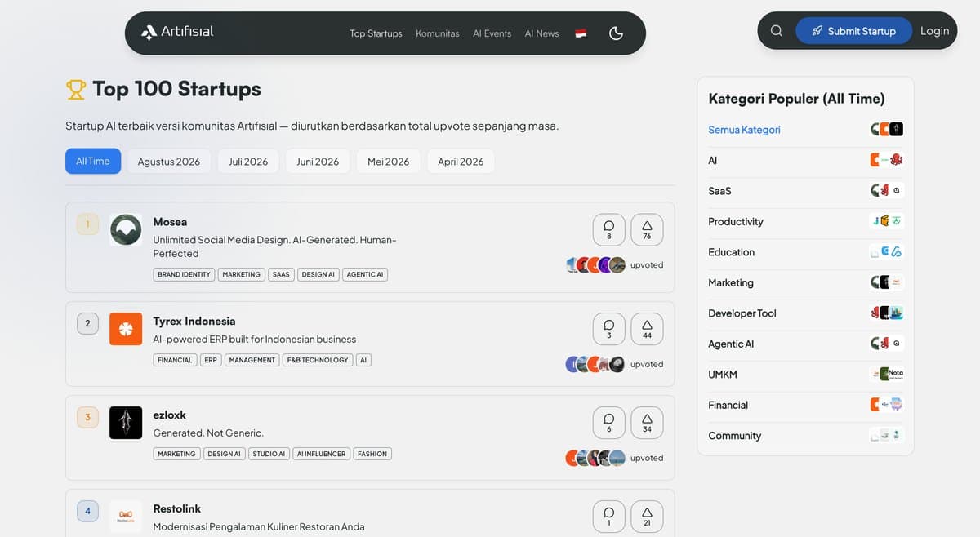Open Restolink comments button
The height and width of the screenshot is (537, 980).
608,517
